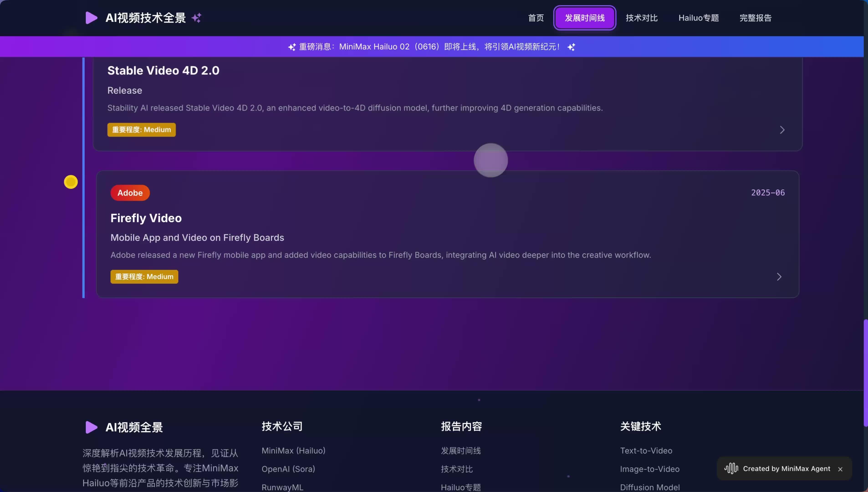
Task: Click the footer AI视频全景 play logo
Action: coord(91,427)
